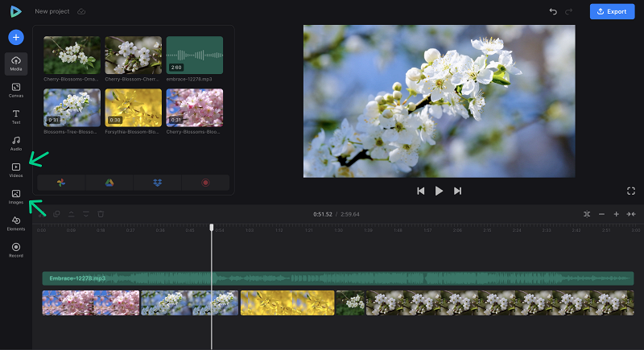The image size is (644, 350).
Task: Zoom in the timeline with plus
Action: point(617,214)
